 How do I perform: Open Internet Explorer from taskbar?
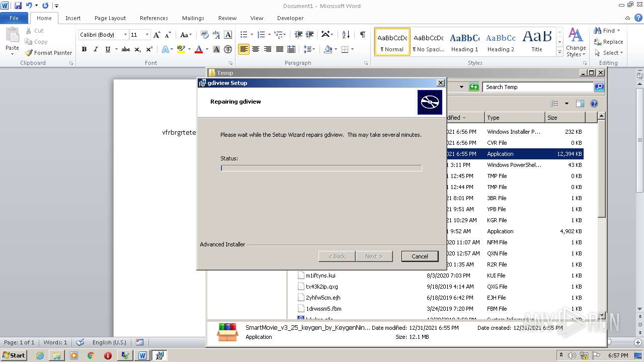(x=40, y=355)
